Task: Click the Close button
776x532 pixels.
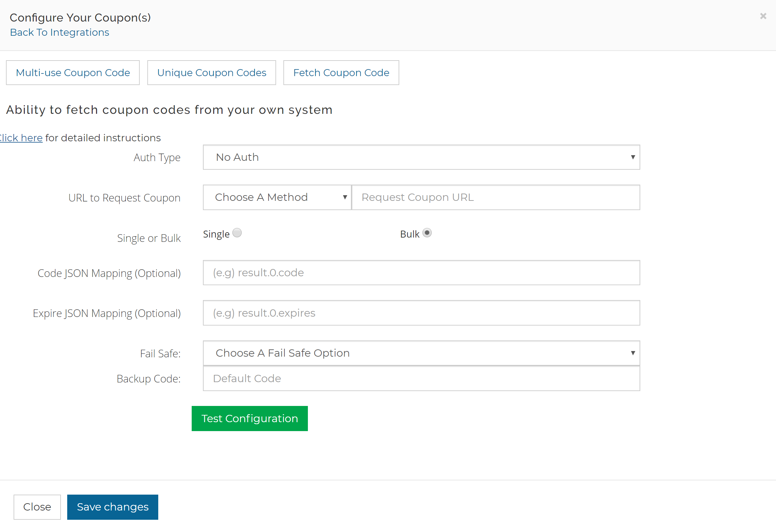Action: click(37, 507)
